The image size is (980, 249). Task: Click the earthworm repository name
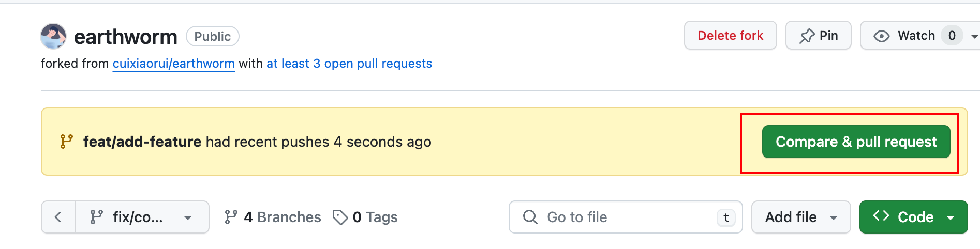point(126,37)
